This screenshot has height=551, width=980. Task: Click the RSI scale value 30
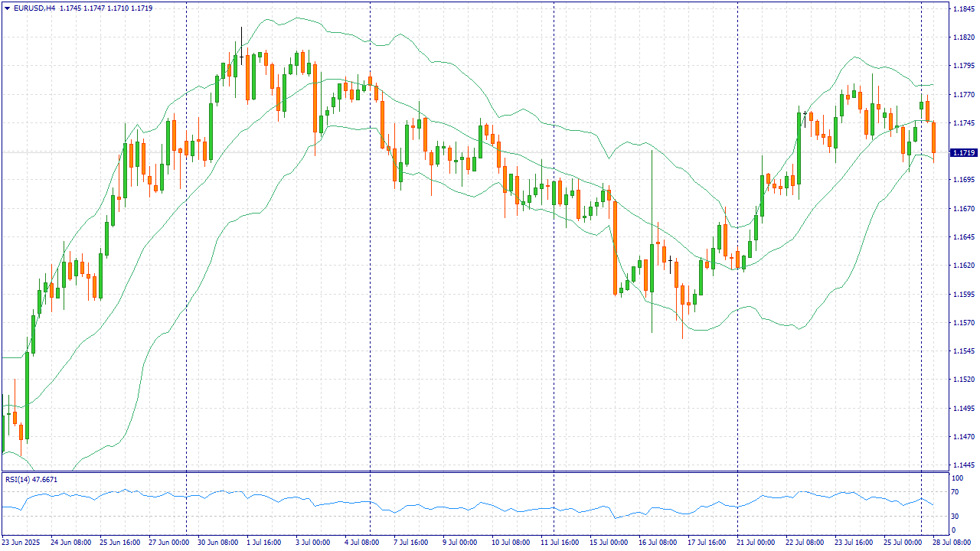coord(955,517)
